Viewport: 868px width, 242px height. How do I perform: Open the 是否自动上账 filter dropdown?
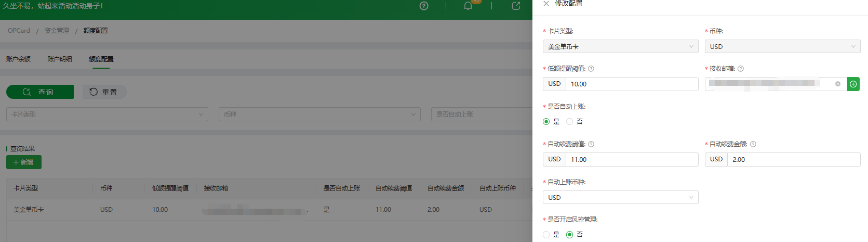pos(482,114)
